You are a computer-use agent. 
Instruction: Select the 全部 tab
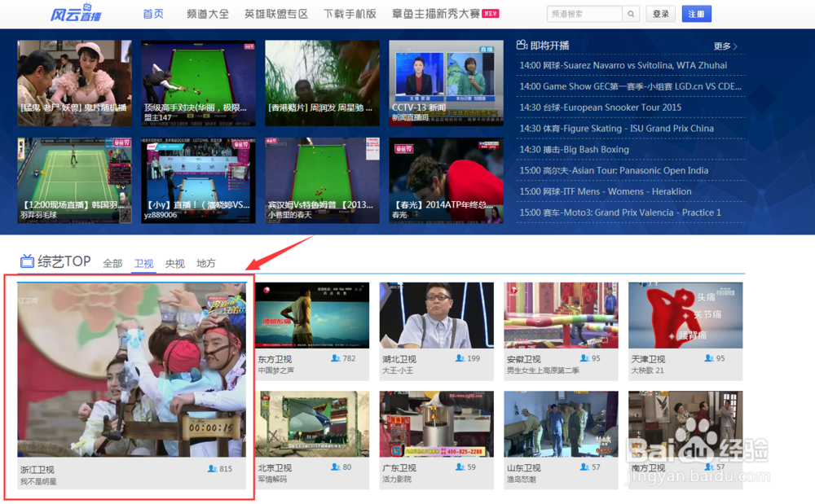112,264
